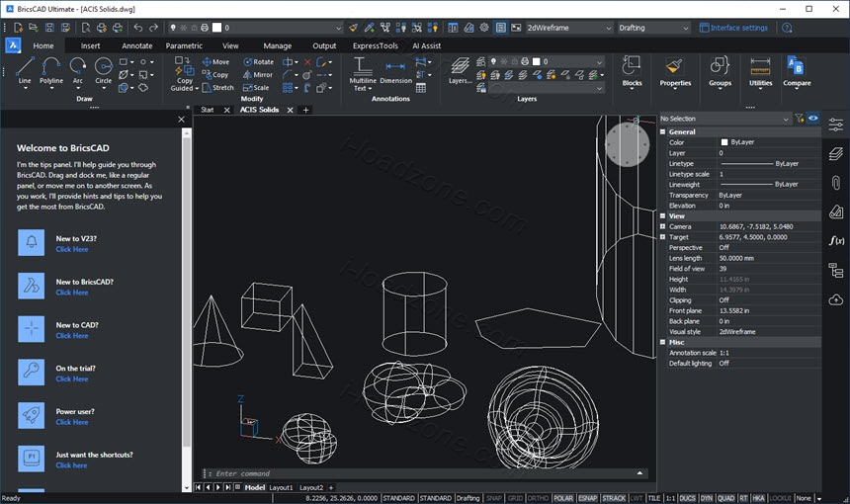Click the Rotate tool

(259, 62)
